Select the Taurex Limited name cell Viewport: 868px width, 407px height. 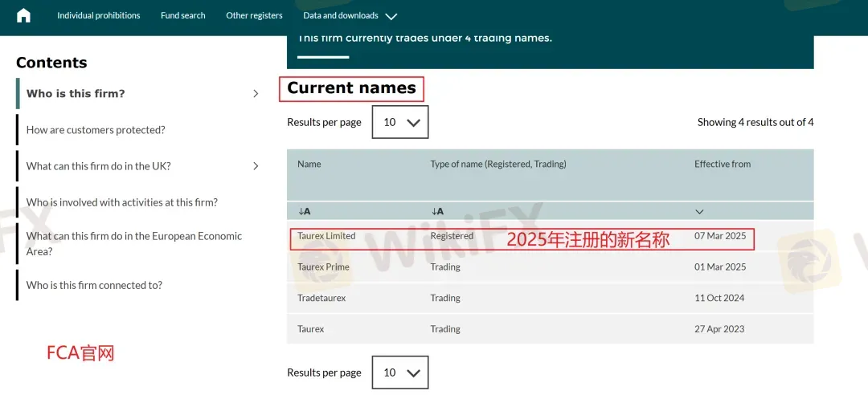(x=326, y=235)
